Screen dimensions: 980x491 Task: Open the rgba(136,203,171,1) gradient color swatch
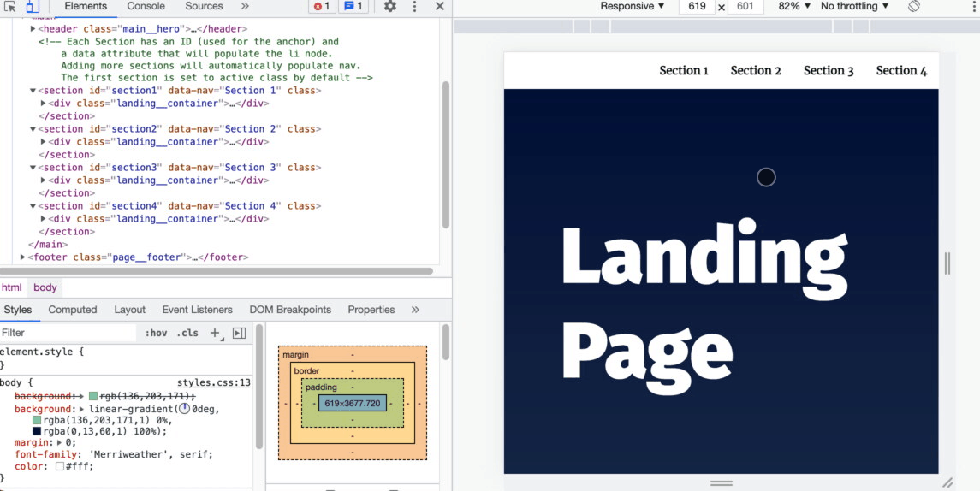click(x=37, y=420)
